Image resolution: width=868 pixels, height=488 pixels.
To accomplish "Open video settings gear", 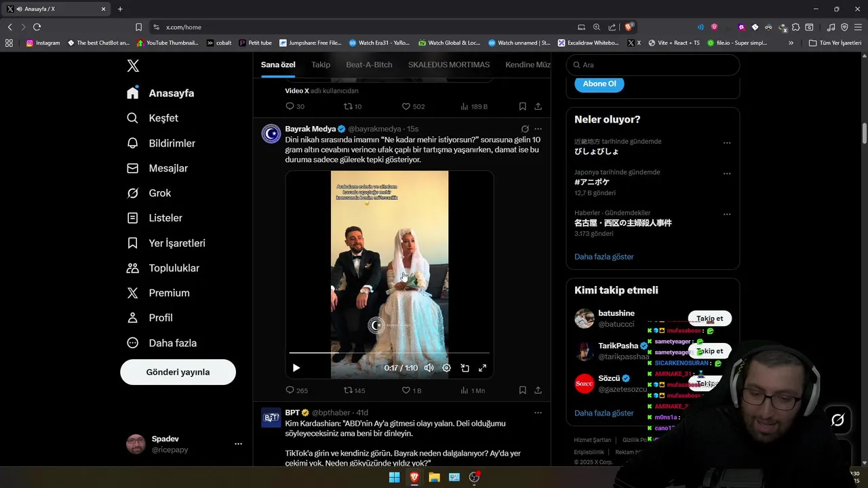I will click(x=447, y=368).
